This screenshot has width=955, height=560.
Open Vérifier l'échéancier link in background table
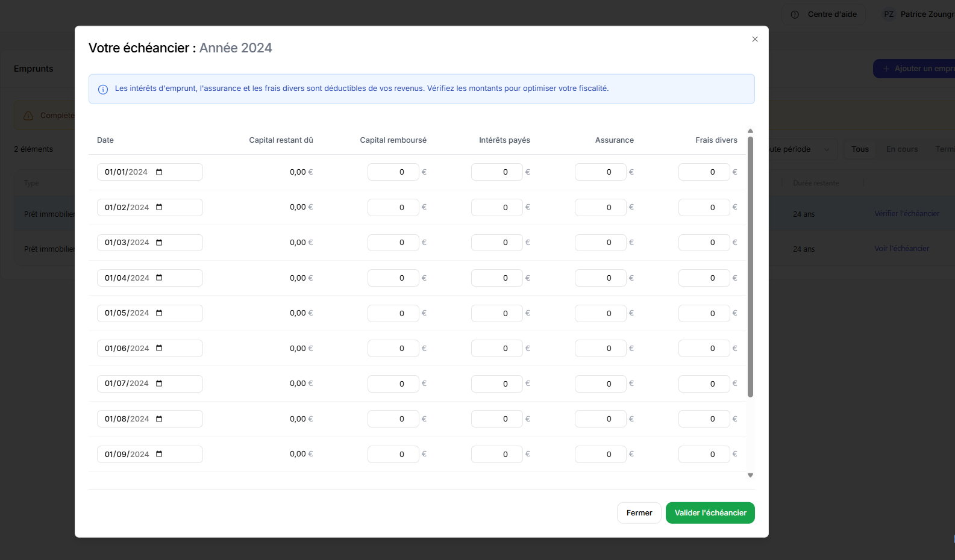[x=907, y=214]
